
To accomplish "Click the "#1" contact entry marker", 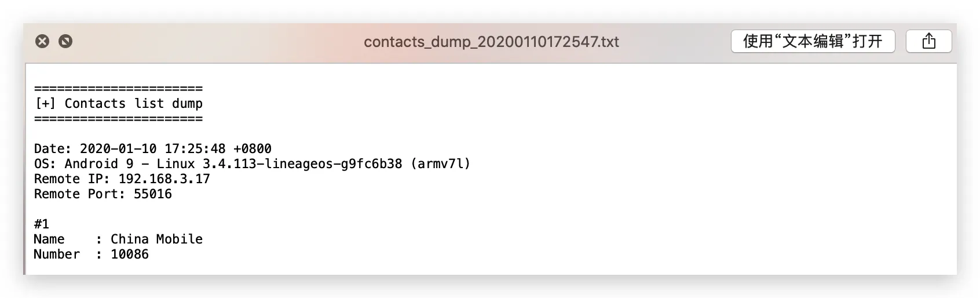I will coord(42,224).
